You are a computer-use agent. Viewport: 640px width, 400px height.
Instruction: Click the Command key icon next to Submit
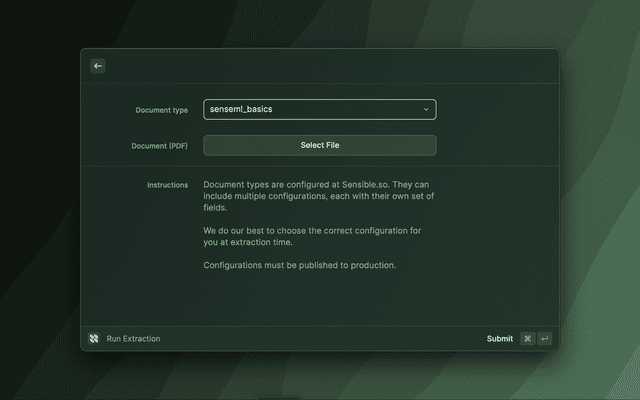(527, 339)
